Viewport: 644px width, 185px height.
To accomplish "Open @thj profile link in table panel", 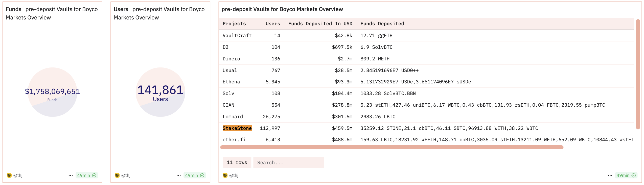I will click(x=234, y=175).
